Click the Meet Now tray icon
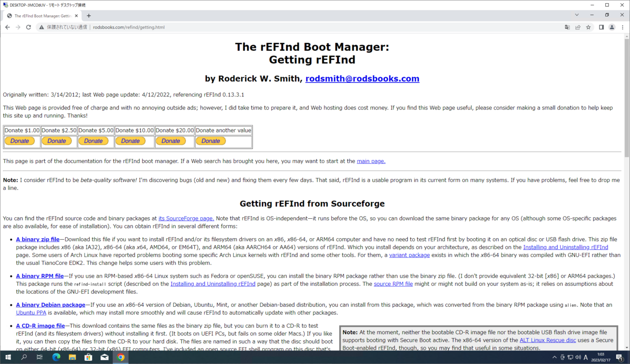The image size is (630, 364). pyautogui.click(x=563, y=357)
